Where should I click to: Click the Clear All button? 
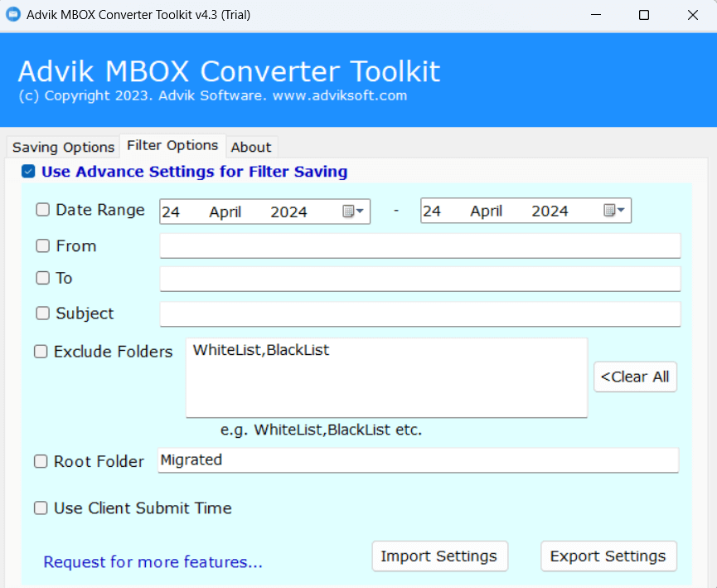635,377
